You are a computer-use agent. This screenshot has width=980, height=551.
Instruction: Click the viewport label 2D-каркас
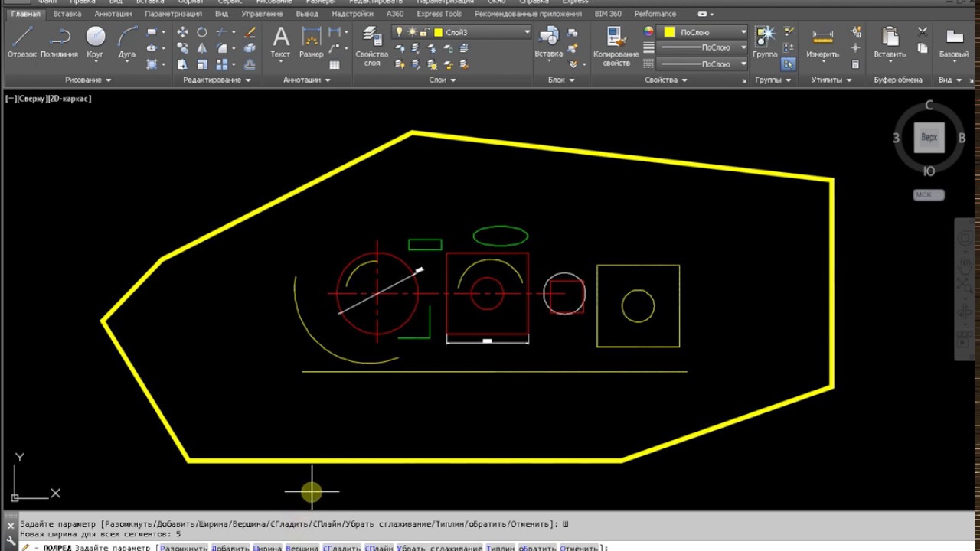69,99
